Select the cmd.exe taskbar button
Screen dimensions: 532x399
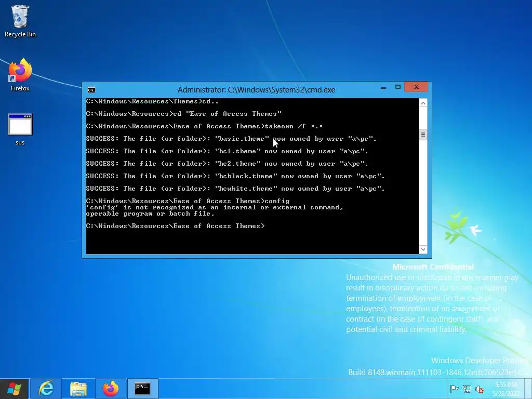tap(142, 389)
